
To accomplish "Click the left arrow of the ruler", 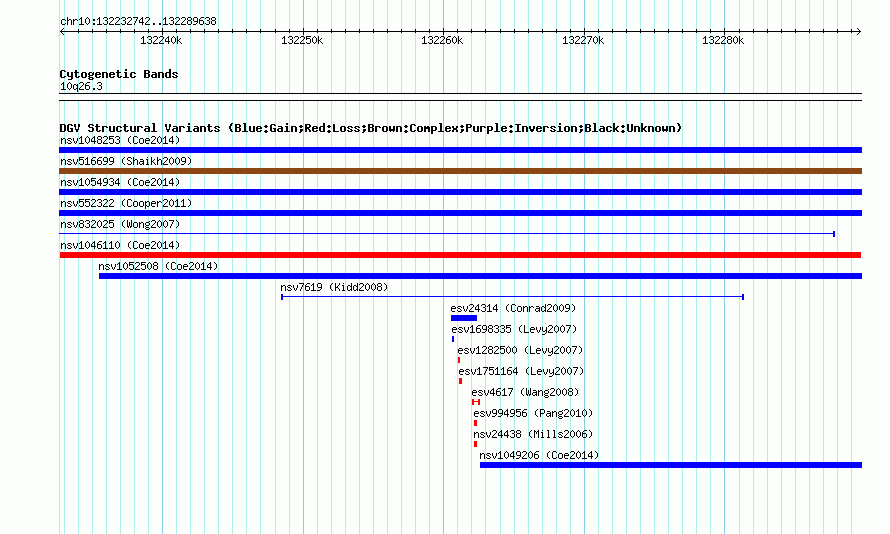I will 62,32.
